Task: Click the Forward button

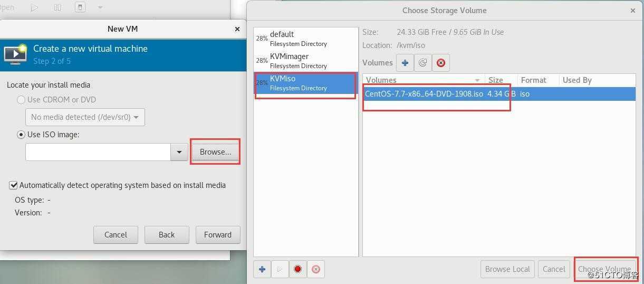Action: point(218,235)
